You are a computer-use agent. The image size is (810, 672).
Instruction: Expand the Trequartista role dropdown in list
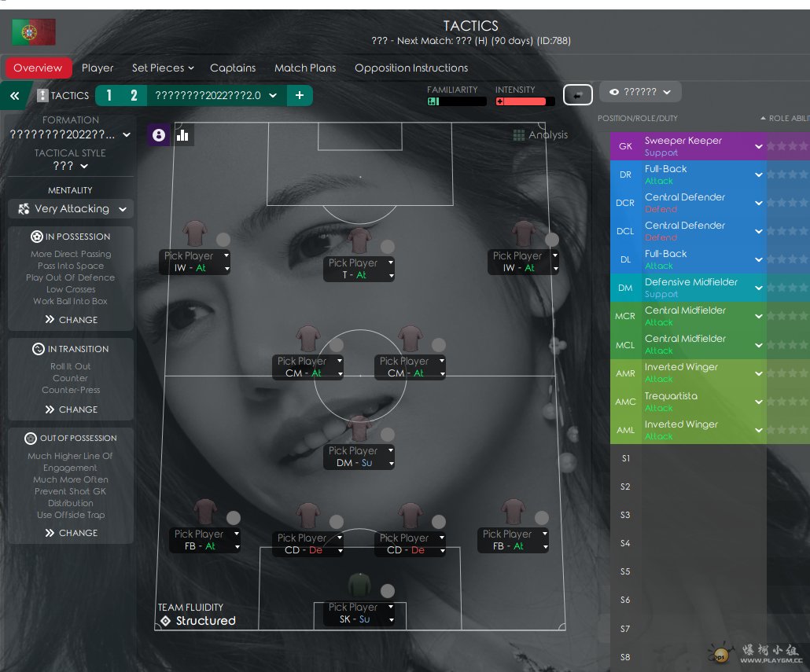point(758,402)
